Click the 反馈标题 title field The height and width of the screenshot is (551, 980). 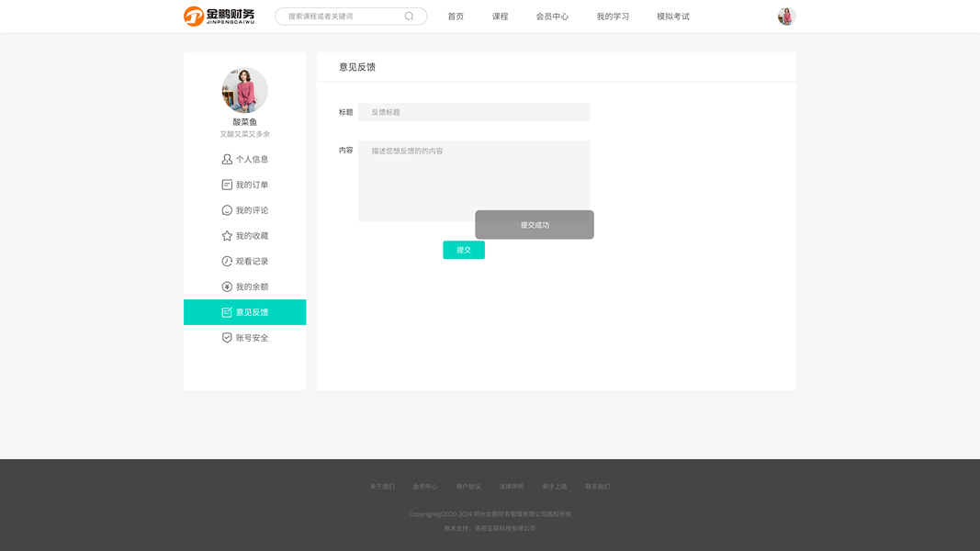click(x=474, y=112)
